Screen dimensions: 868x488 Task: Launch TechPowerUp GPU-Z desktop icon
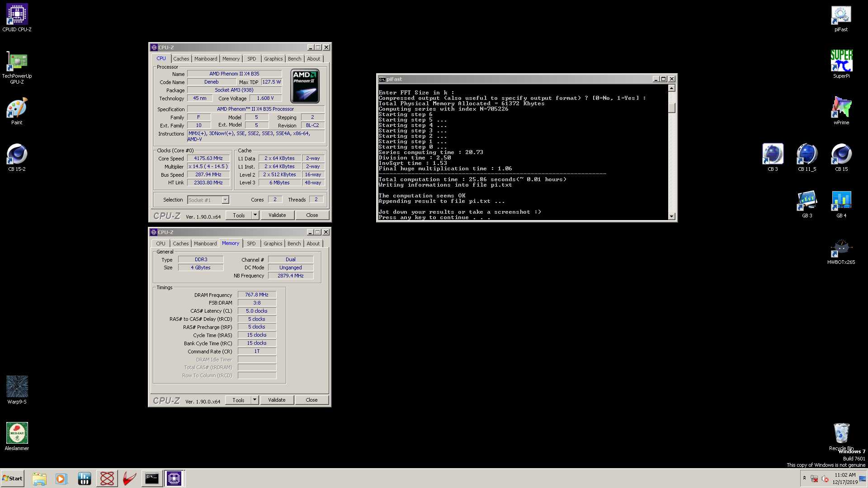pos(17,67)
